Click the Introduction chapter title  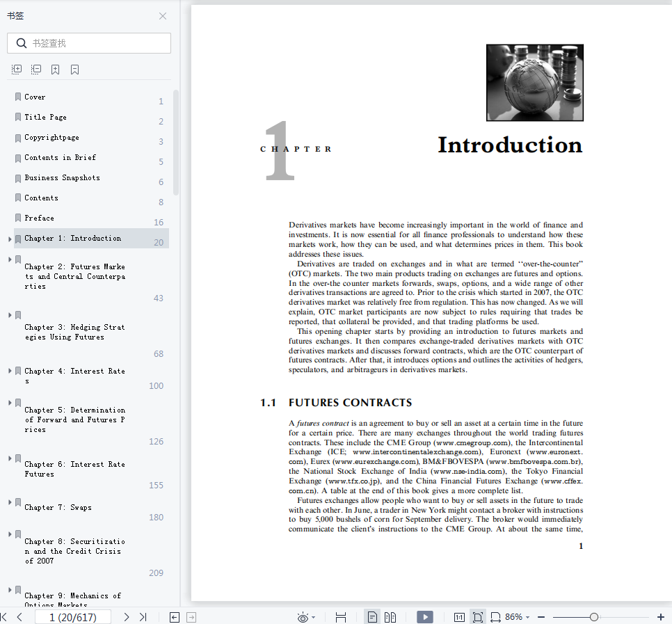click(510, 145)
